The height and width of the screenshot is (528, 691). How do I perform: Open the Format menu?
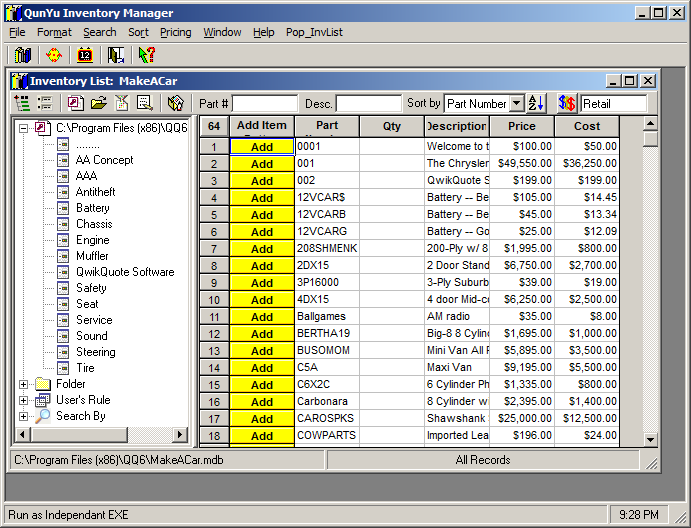tap(54, 32)
